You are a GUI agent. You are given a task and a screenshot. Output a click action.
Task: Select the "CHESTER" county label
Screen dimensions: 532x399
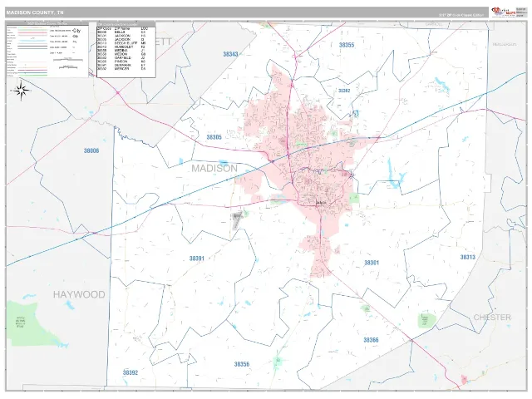click(x=492, y=318)
